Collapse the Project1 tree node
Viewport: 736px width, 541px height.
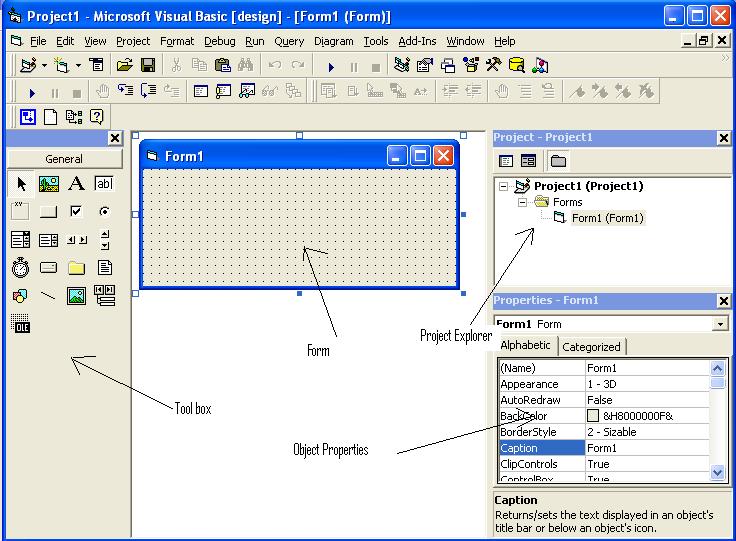(503, 186)
